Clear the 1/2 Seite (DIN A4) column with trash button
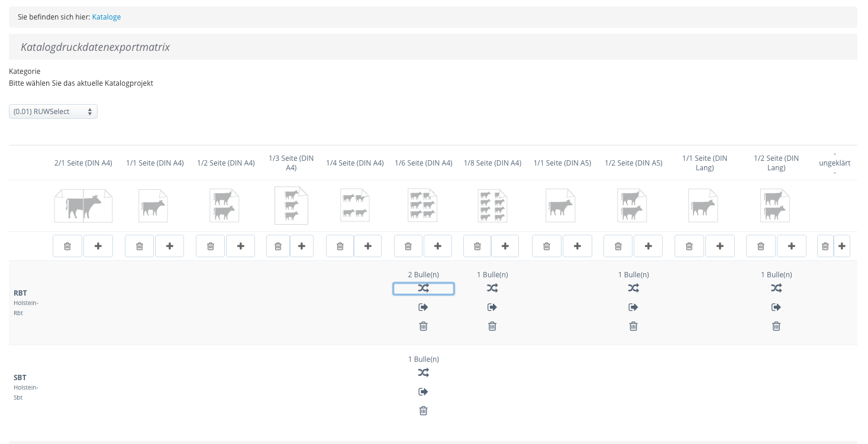868x444 pixels. coord(211,246)
